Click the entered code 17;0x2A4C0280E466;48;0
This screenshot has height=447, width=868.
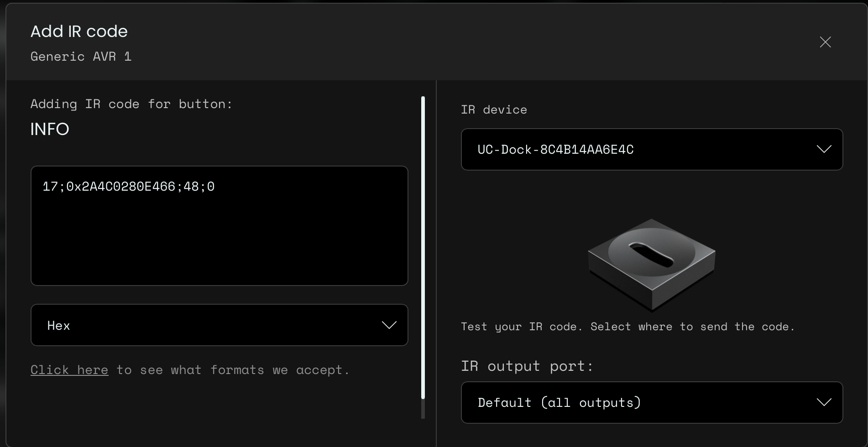pos(128,187)
